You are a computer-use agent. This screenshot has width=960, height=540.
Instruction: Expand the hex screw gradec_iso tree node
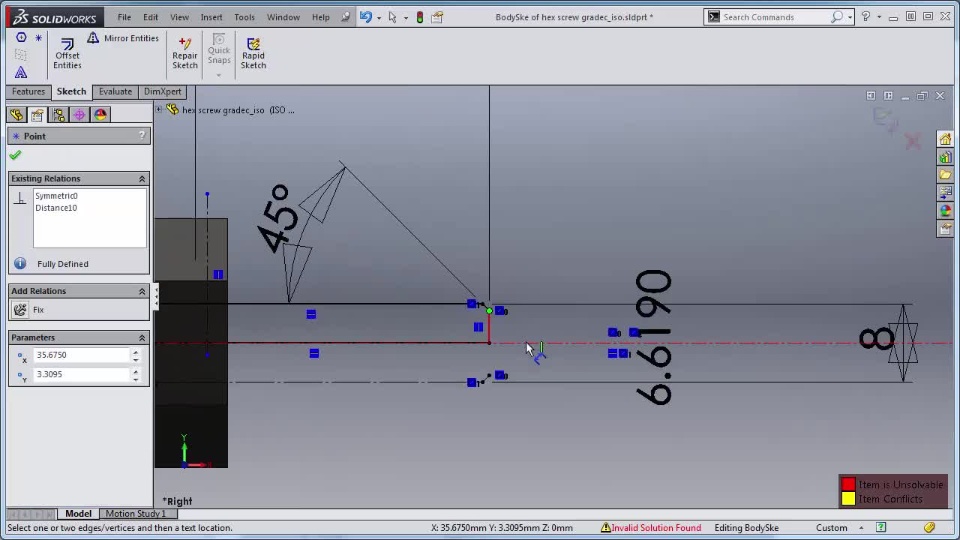coord(159,110)
